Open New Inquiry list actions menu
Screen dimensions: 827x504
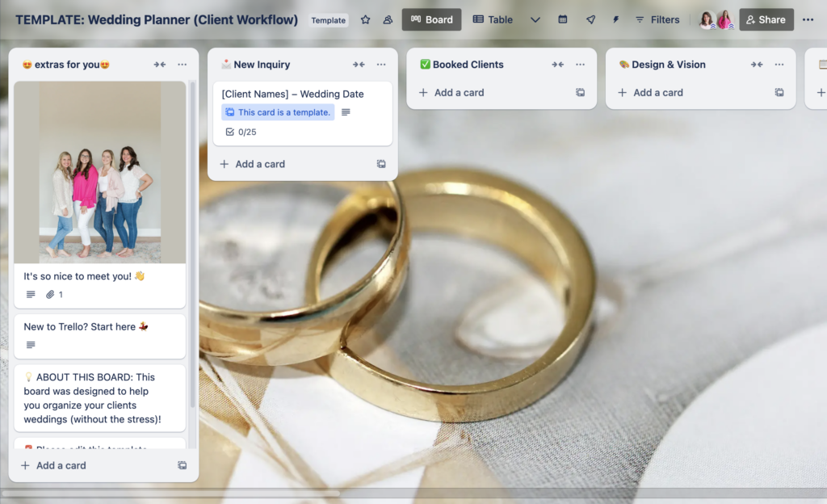[x=381, y=65]
